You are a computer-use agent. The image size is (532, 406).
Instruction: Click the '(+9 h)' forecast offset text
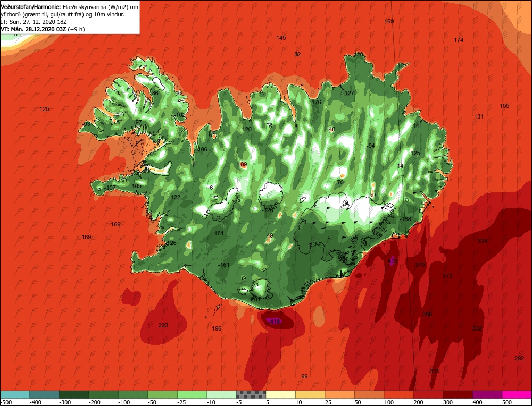[76, 29]
